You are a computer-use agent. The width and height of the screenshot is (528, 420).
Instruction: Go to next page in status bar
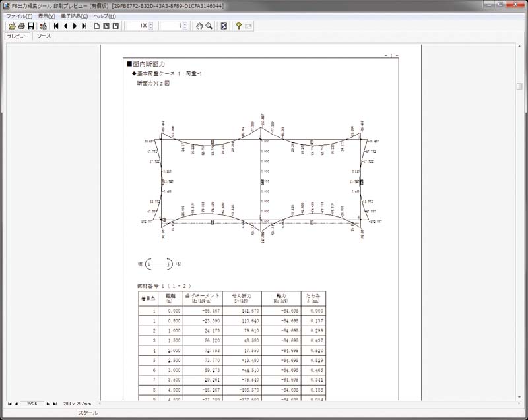(x=48, y=404)
